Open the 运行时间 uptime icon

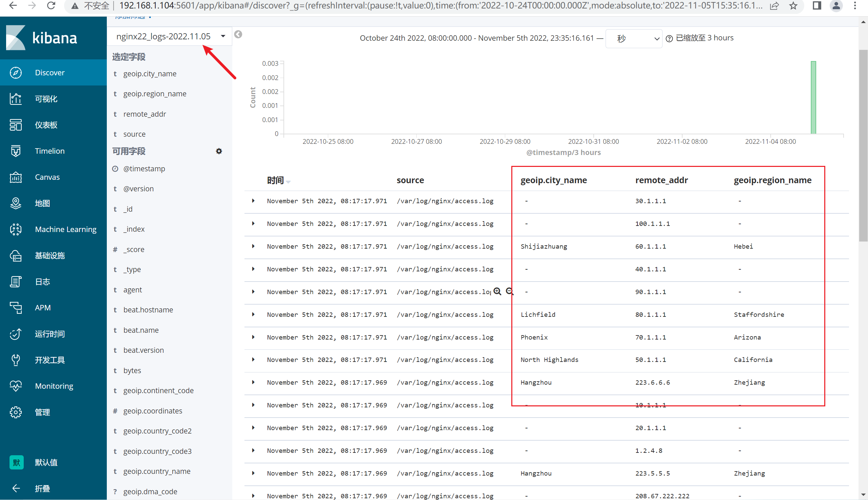tap(16, 334)
